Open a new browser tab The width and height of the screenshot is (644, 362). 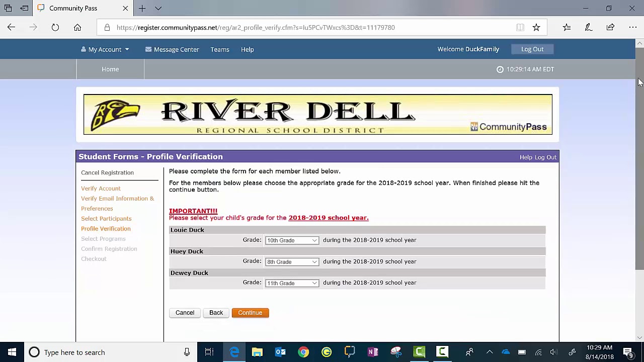[142, 8]
